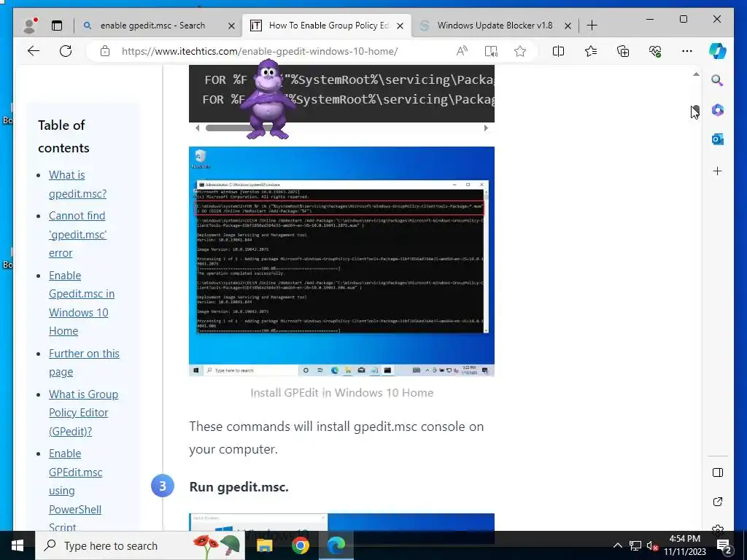
Task: Open a new browser tab
Action: click(x=592, y=26)
